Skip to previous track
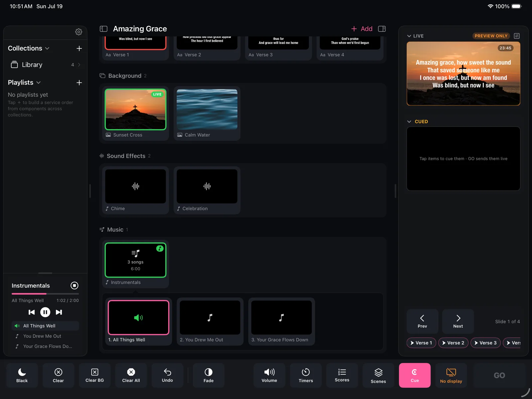Screen dimensions: 532x399 [x=32, y=312]
